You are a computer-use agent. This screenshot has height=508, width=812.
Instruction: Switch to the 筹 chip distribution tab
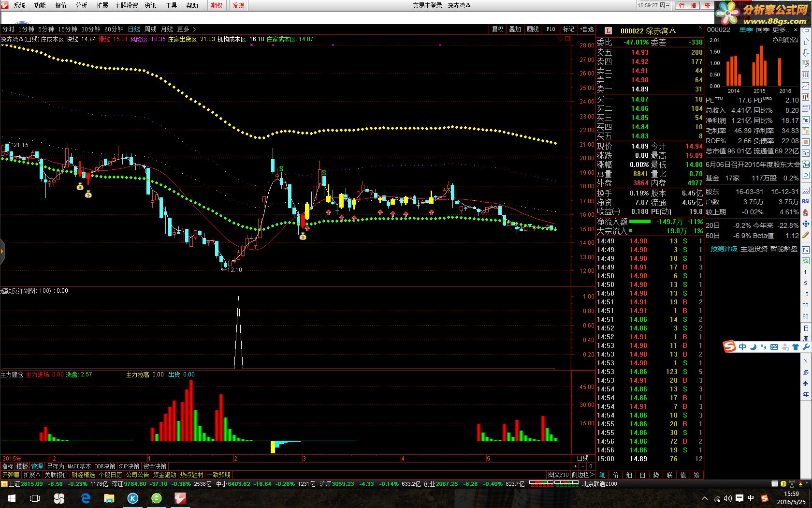[x=696, y=475]
